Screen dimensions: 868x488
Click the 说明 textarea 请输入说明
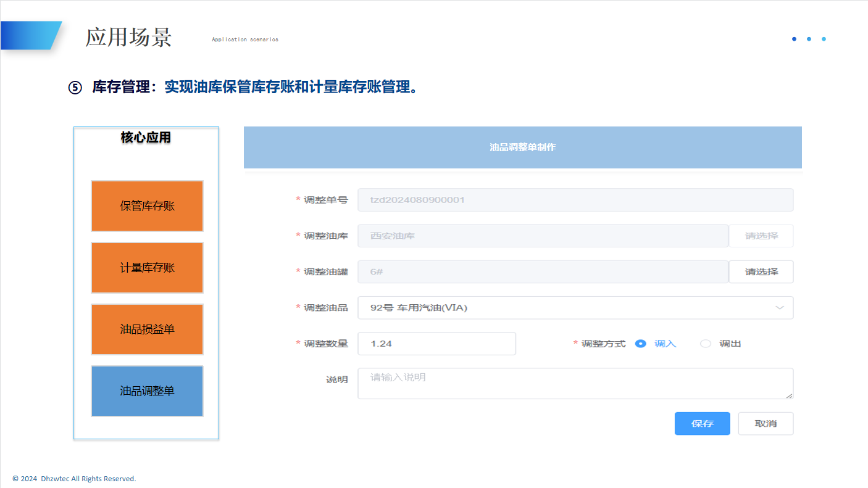[575, 383]
